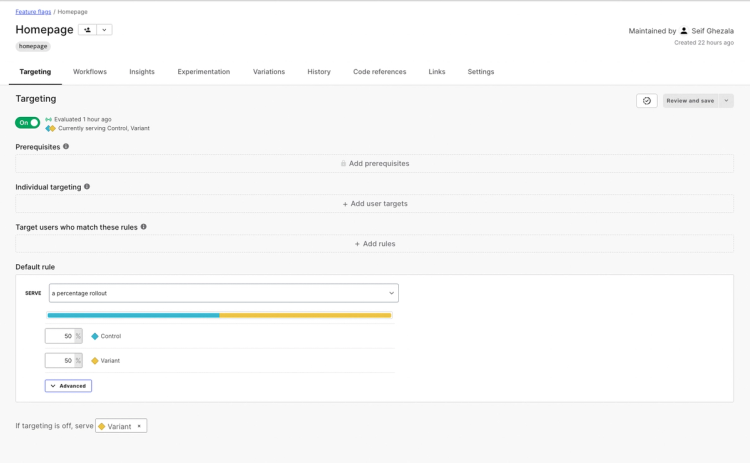Click the info icon next to Individual targeting
The image size is (750, 463).
[87, 187]
